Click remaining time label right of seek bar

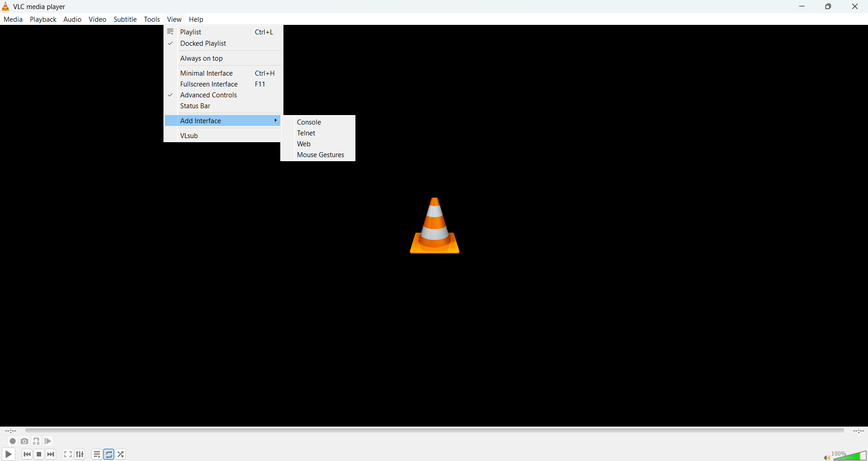(x=858, y=431)
